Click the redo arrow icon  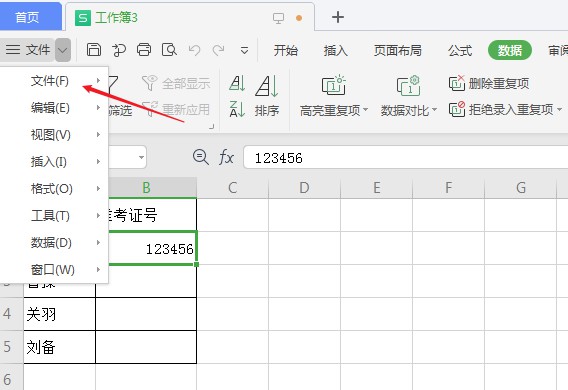tap(218, 50)
